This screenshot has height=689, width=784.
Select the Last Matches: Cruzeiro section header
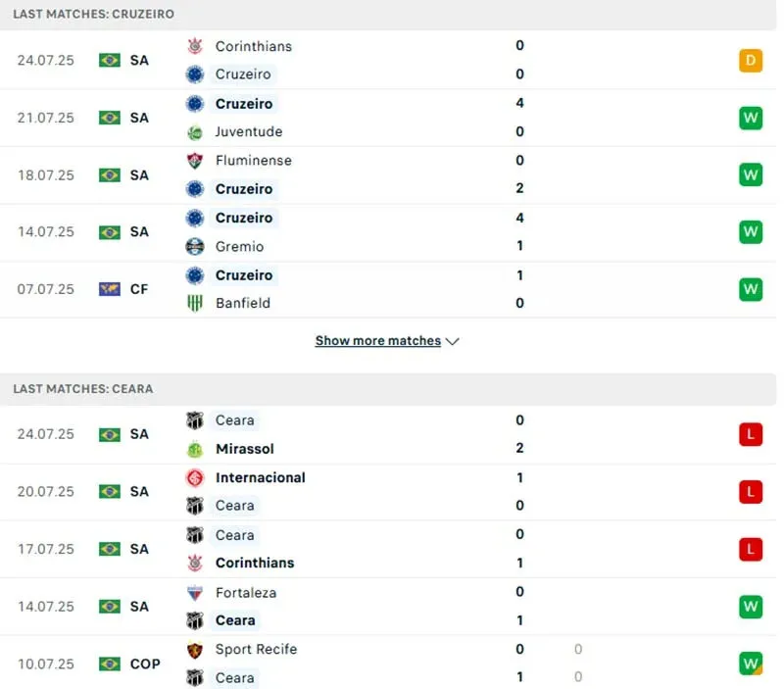[x=94, y=15]
